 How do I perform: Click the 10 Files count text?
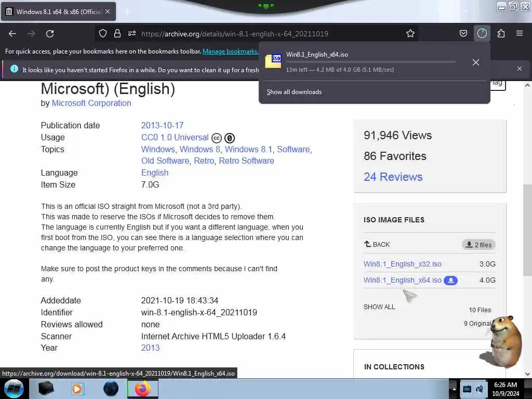[480, 310]
